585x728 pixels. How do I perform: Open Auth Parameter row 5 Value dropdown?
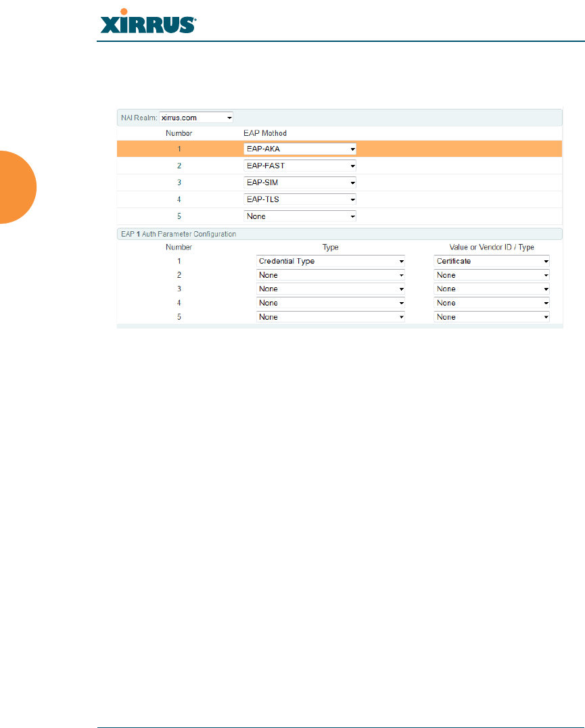[492, 316]
